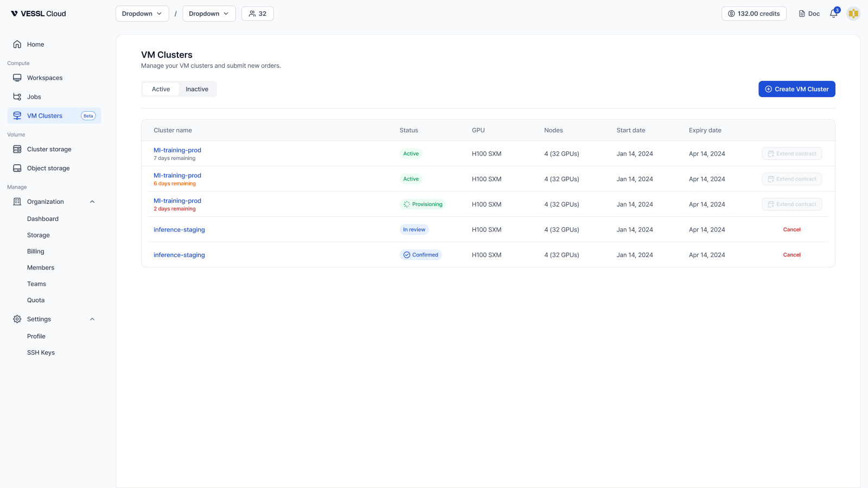Screen dimensions: 868x488
Task: Open inference-staging cluster In review
Action: [x=179, y=230]
